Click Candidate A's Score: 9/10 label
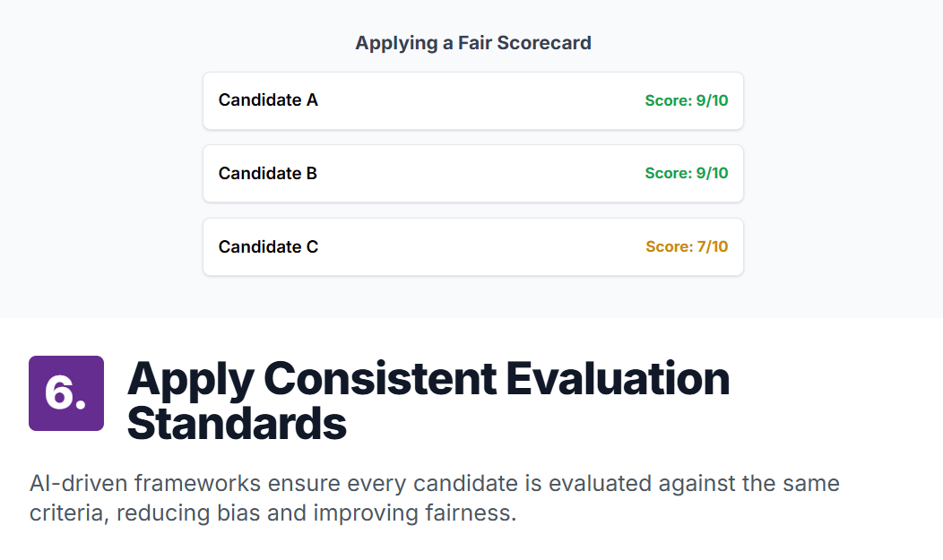Image resolution: width=943 pixels, height=560 pixels. click(x=687, y=100)
